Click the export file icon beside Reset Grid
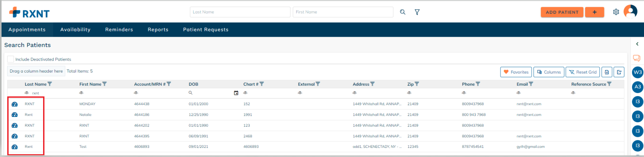Image resolution: width=644 pixels, height=157 pixels. (x=606, y=72)
